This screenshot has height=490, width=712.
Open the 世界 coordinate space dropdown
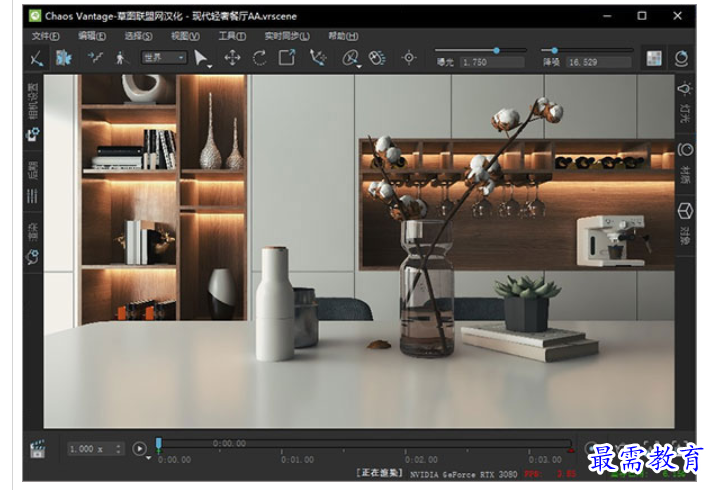pos(163,58)
